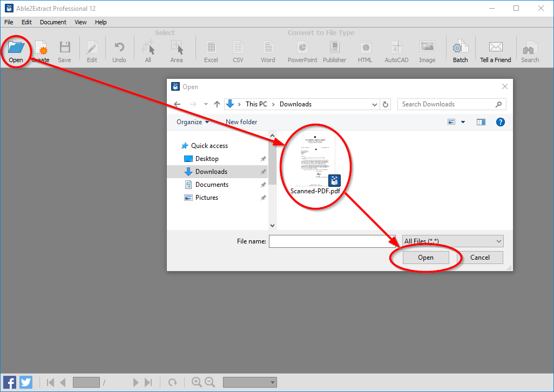The height and width of the screenshot is (392, 554).
Task: Click Back arrow in Open dialog
Action: click(x=177, y=104)
